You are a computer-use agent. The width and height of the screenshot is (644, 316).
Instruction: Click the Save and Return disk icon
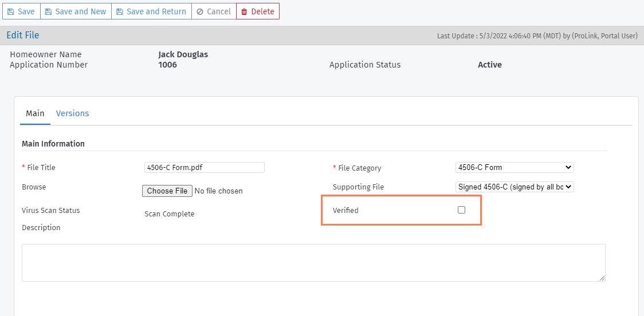click(119, 11)
